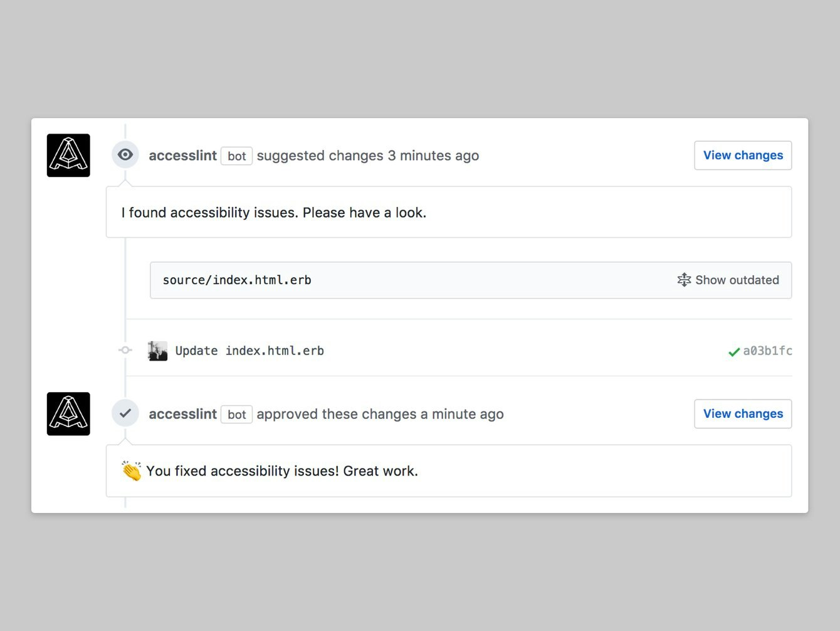Click the commit marker icon beside Update index.html.erb
This screenshot has width=840, height=631.
[x=125, y=350]
